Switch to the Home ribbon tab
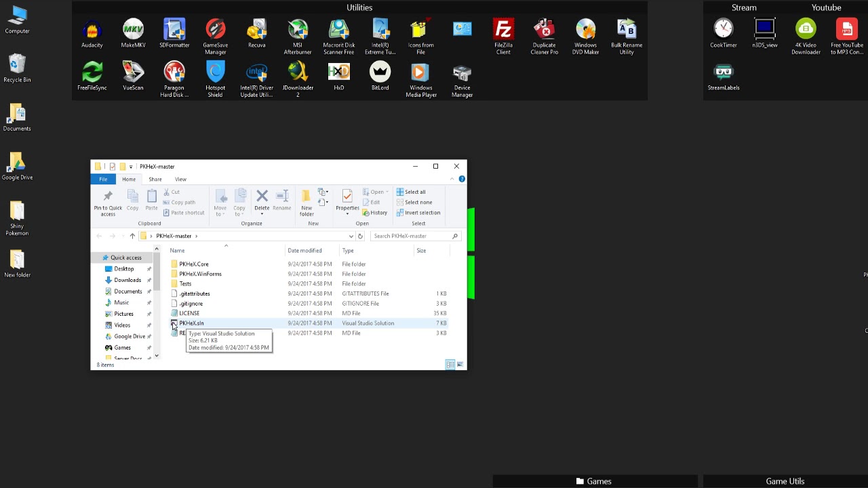This screenshot has width=868, height=488. [128, 179]
